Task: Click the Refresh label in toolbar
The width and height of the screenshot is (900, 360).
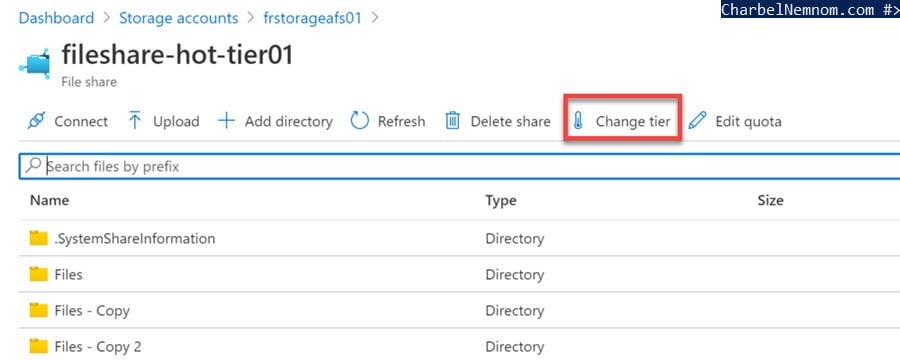Action: coord(401,122)
